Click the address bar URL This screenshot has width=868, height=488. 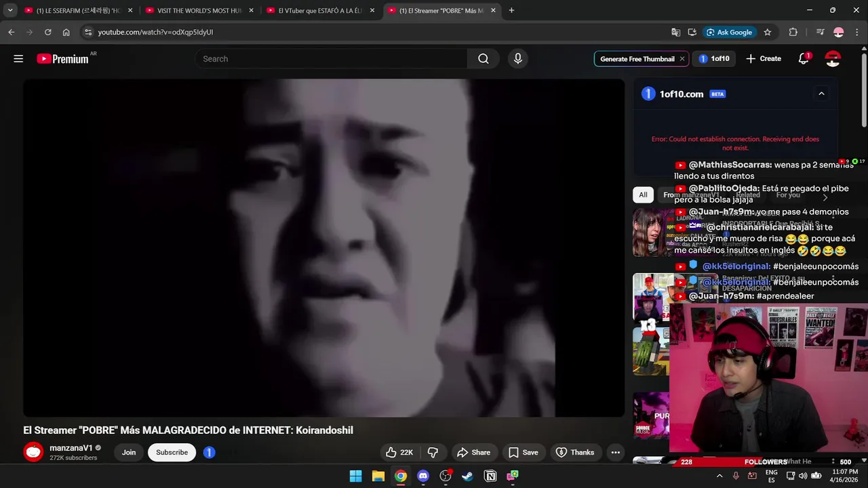tap(155, 32)
